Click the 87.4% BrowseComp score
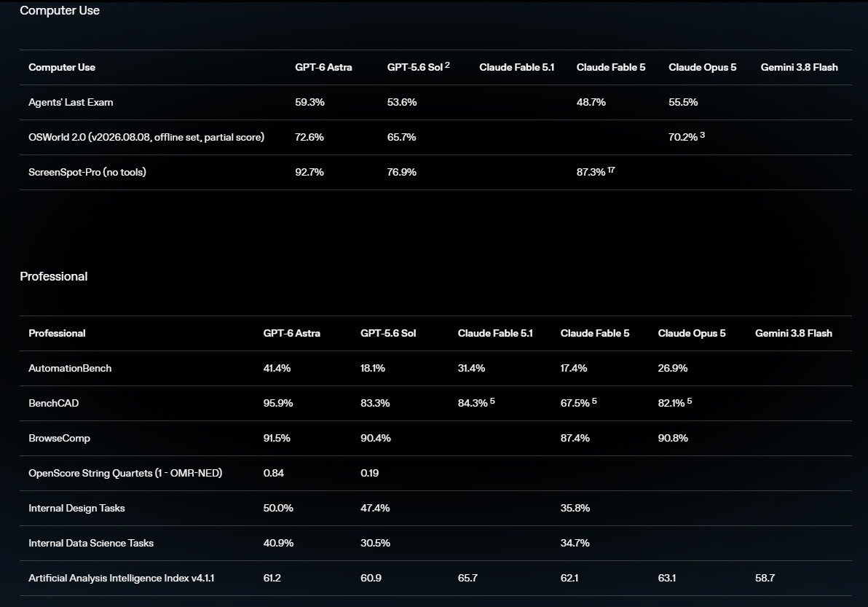 (575, 438)
